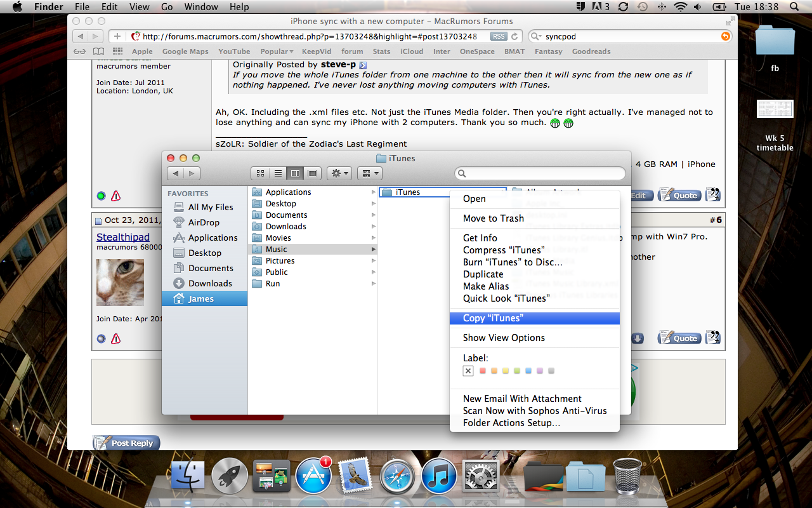Screen dimensions: 812x508
Task: Reload the page in Safari
Action: coord(514,36)
